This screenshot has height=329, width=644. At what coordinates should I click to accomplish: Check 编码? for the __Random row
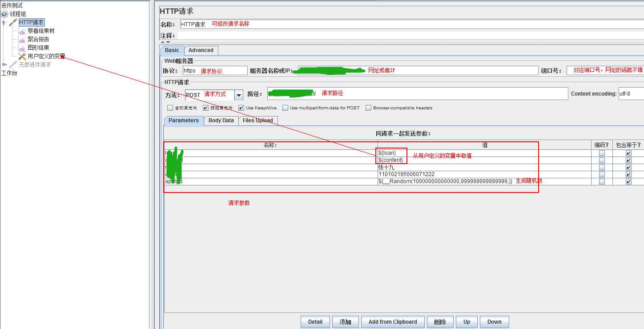(x=602, y=181)
